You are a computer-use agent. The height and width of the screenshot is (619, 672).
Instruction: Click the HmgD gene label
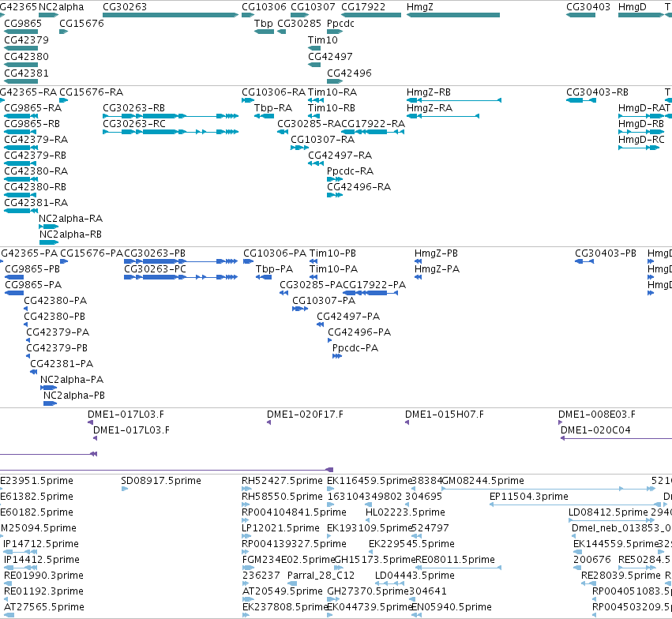click(633, 7)
